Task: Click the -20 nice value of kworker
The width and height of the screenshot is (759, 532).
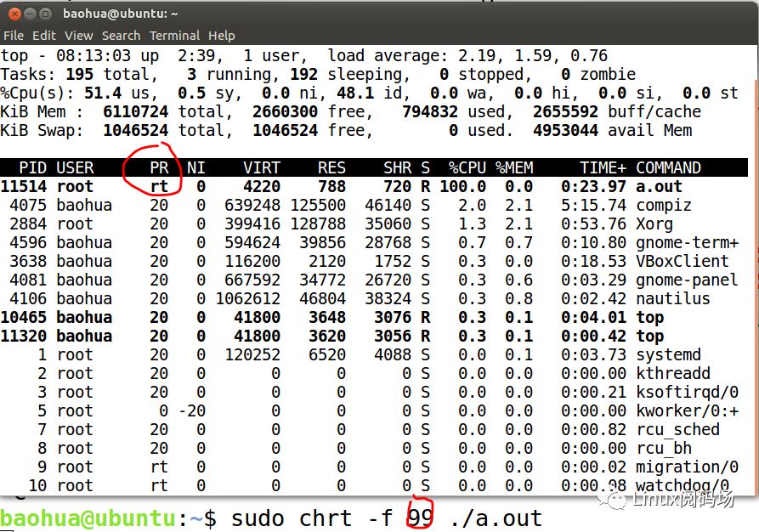Action: click(x=192, y=410)
